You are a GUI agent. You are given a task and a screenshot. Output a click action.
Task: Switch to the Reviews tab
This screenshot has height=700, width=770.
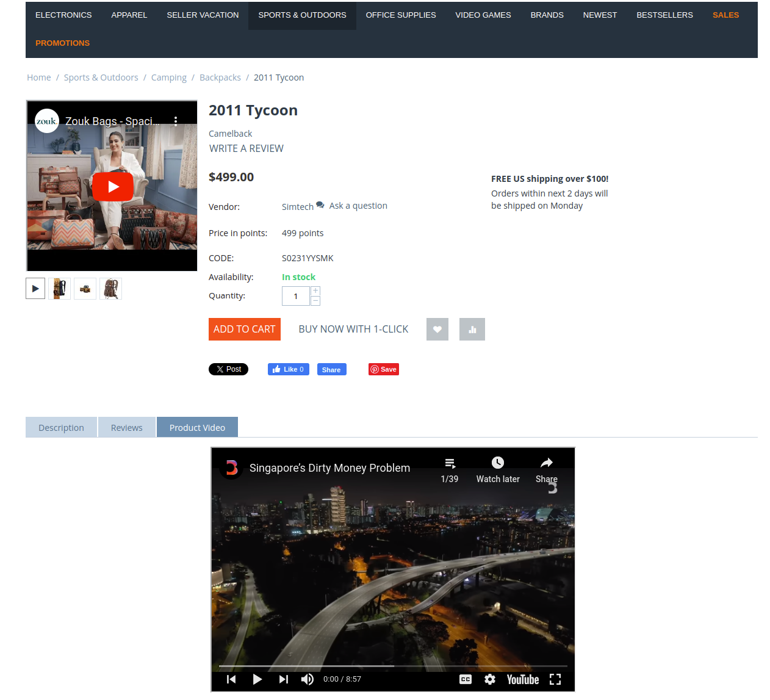tap(127, 427)
